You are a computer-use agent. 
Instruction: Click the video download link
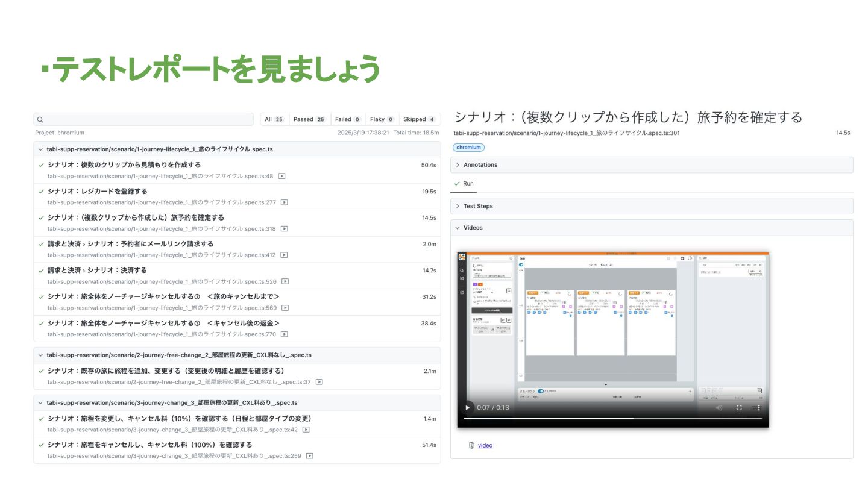(485, 445)
